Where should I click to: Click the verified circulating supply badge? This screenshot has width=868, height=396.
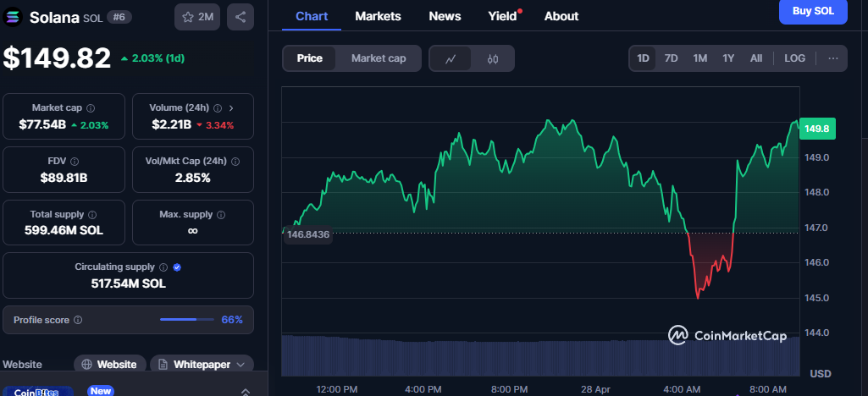coord(177,267)
